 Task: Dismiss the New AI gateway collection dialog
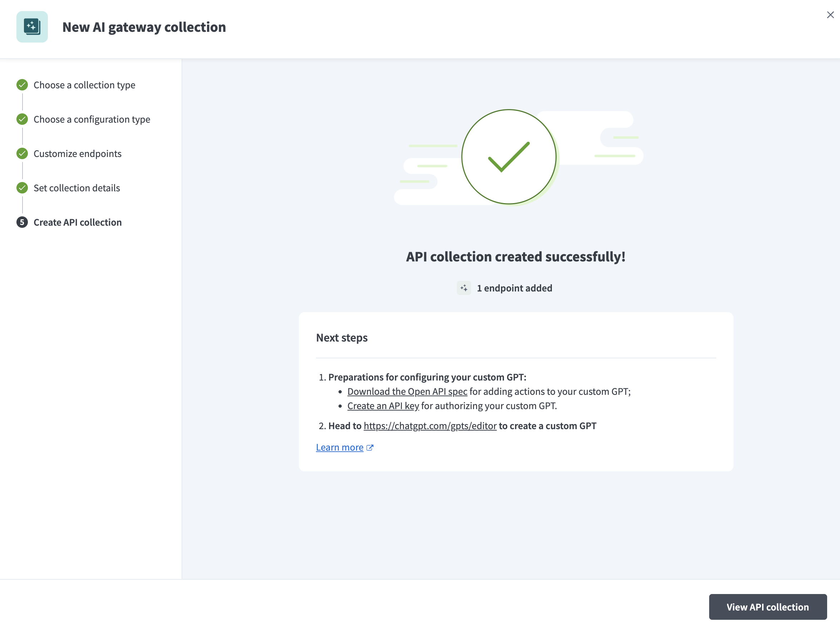tap(830, 15)
